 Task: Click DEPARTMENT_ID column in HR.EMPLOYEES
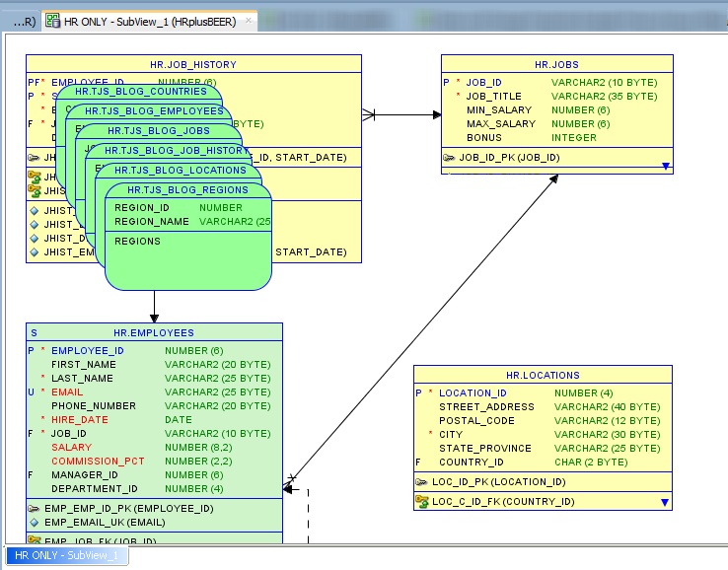point(95,489)
